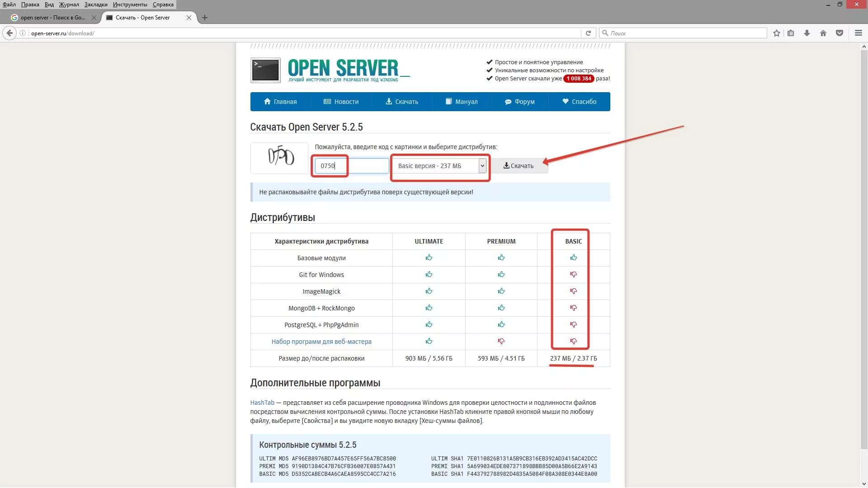
Task: Go to the browser home page icon
Action: (x=823, y=33)
